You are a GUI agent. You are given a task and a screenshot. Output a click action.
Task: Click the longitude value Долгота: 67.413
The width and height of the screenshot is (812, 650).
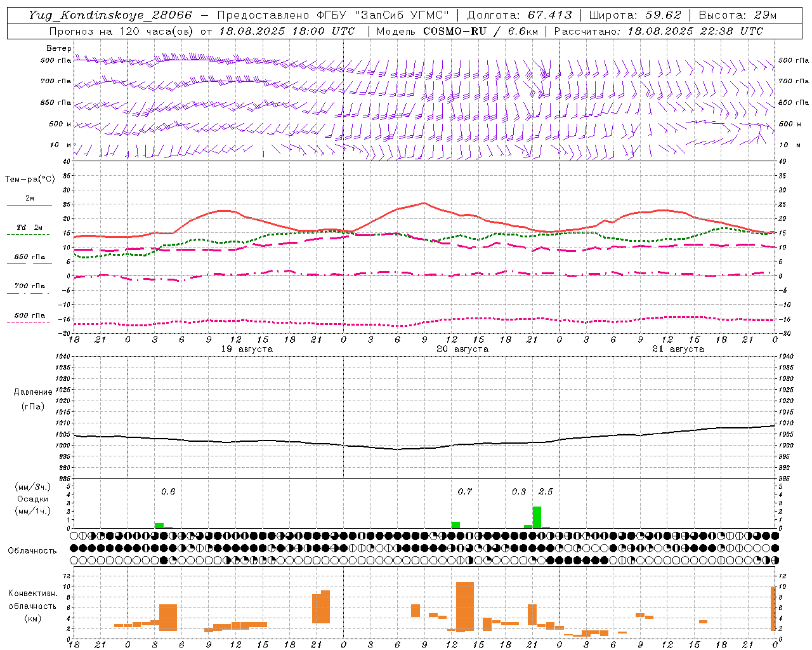[x=519, y=15]
